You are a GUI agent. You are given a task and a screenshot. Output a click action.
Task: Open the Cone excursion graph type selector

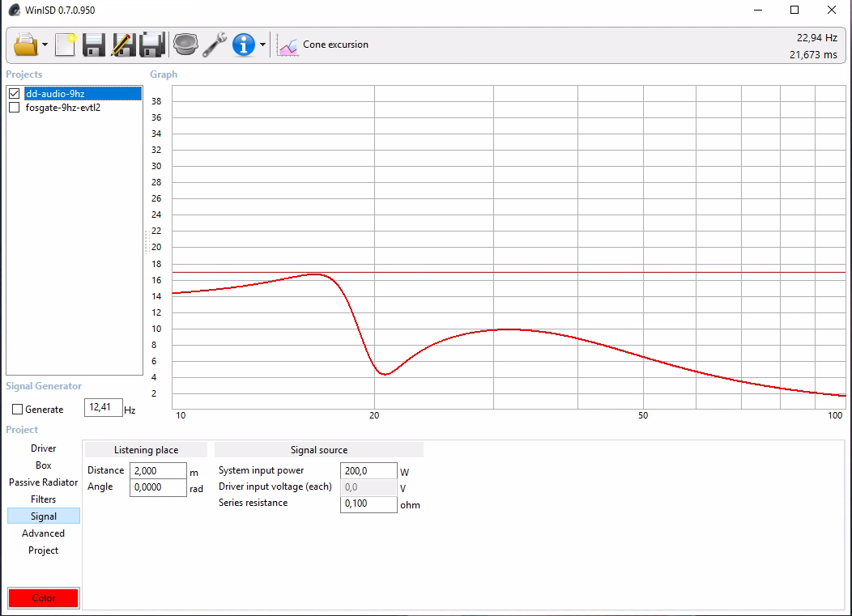335,45
